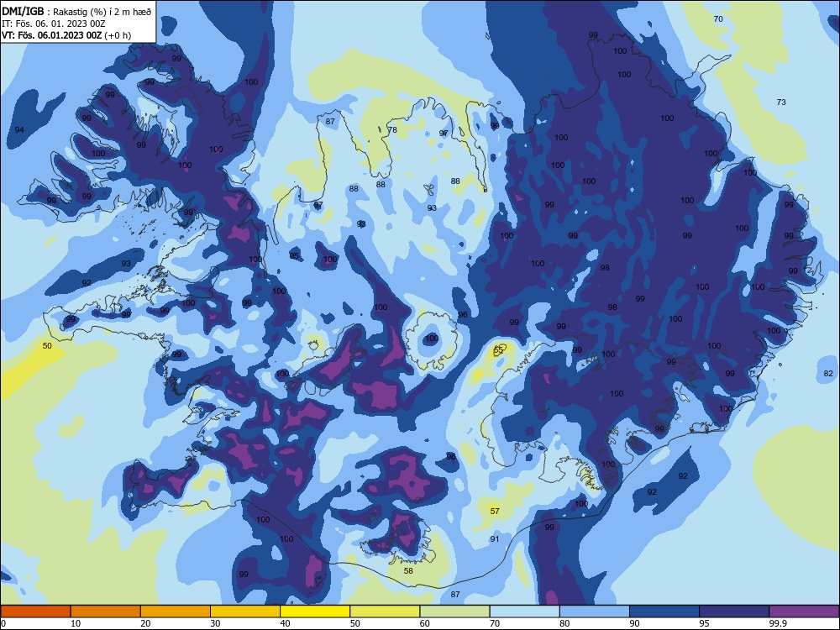Select the dark blue 90–95 legend swatch
Screen dimensions: 840x630
coord(664,612)
